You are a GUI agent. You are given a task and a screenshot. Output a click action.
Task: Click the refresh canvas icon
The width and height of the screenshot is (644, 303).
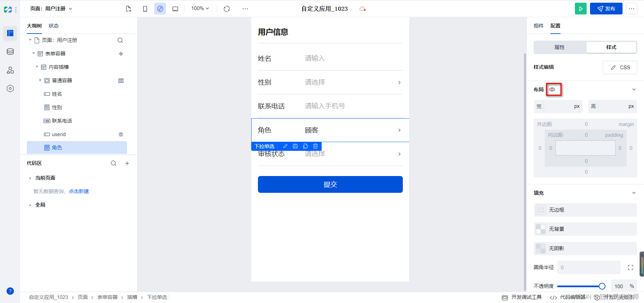(x=227, y=9)
